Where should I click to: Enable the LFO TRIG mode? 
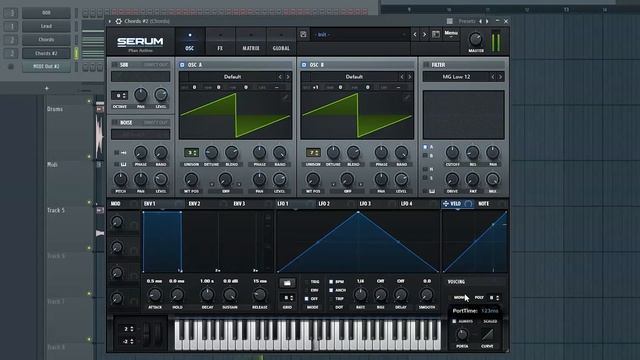[x=307, y=282]
